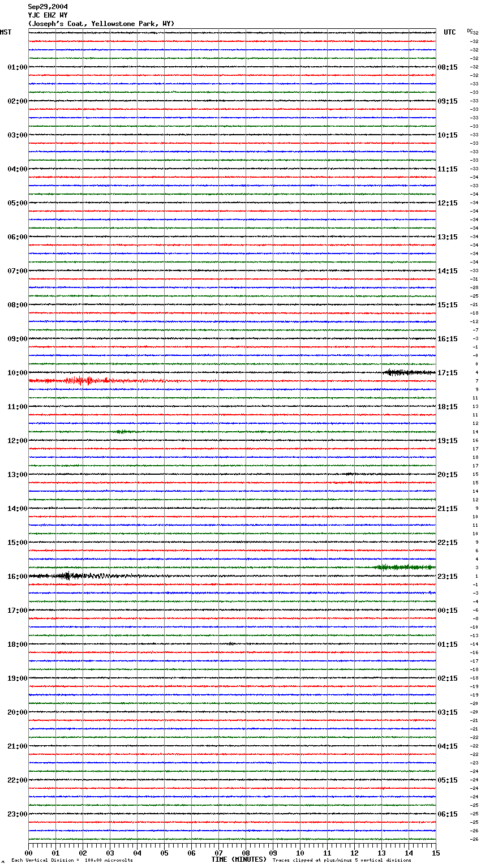Select the 05:00 MST time label
481x868 pixels.
18,203
